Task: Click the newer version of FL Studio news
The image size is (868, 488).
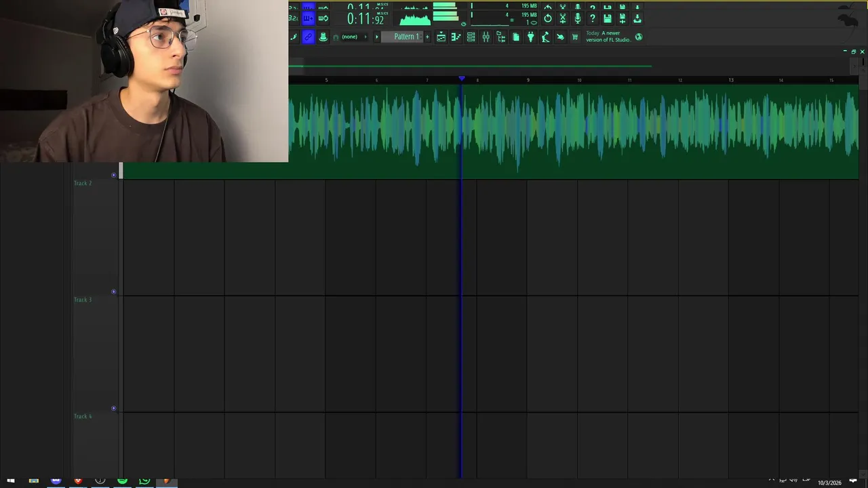Action: 608,37
